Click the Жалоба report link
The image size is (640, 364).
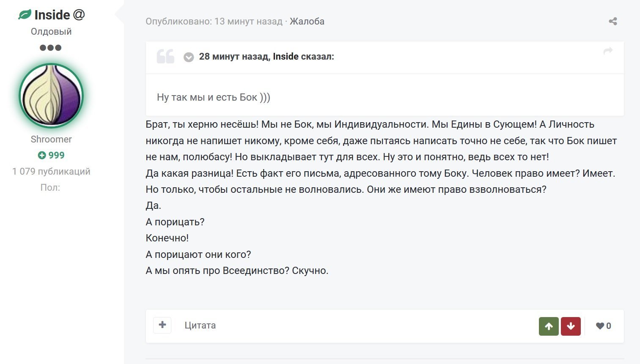[307, 21]
